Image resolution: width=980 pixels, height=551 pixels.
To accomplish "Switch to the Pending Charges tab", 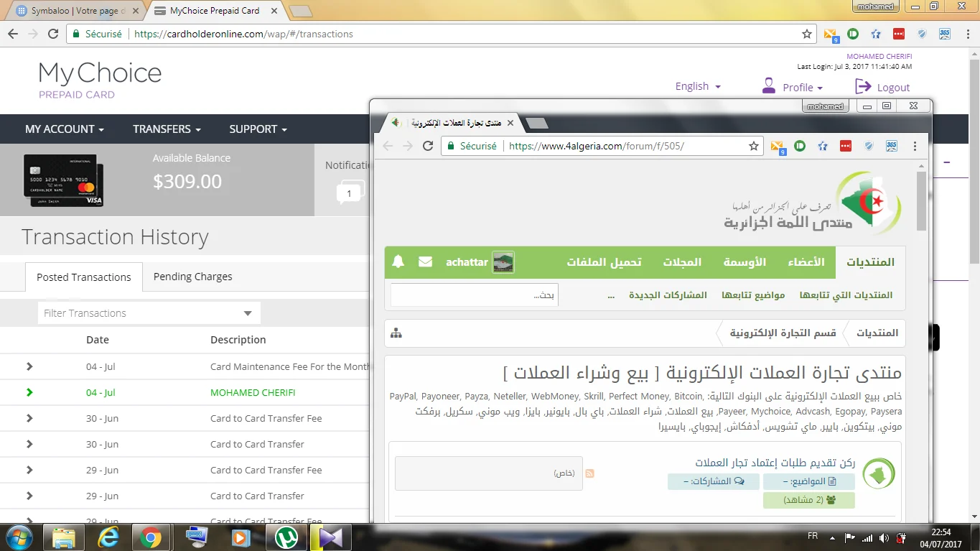I will [x=192, y=277].
